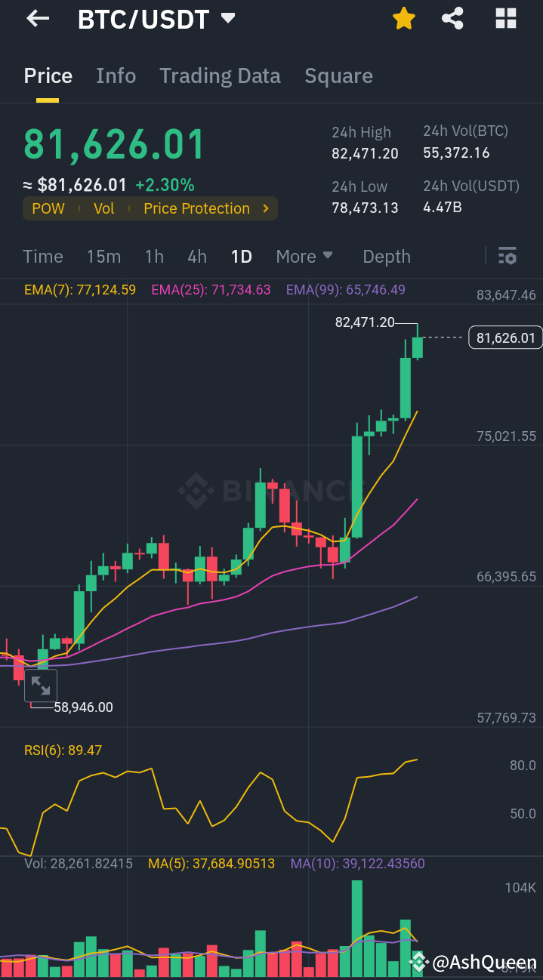Expand the chart using the fullscreen icon
543x980 pixels.
tap(41, 686)
